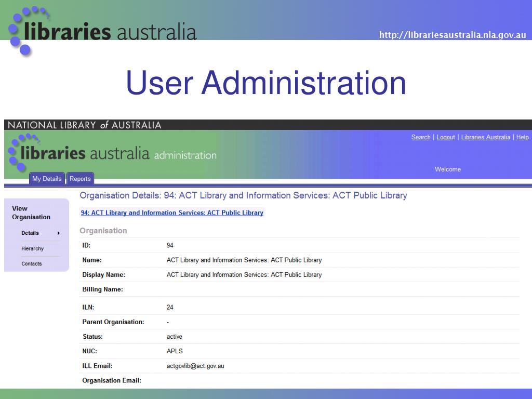Click the ID value 94

[x=170, y=245]
